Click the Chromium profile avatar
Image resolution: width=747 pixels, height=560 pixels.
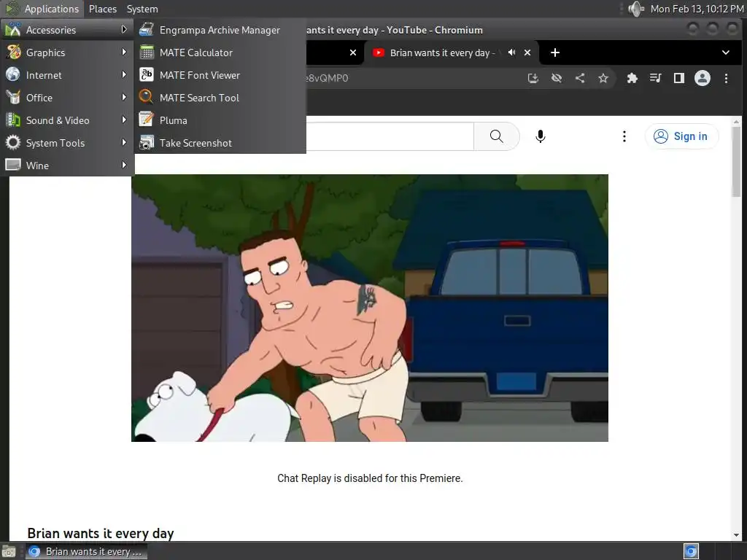point(703,78)
